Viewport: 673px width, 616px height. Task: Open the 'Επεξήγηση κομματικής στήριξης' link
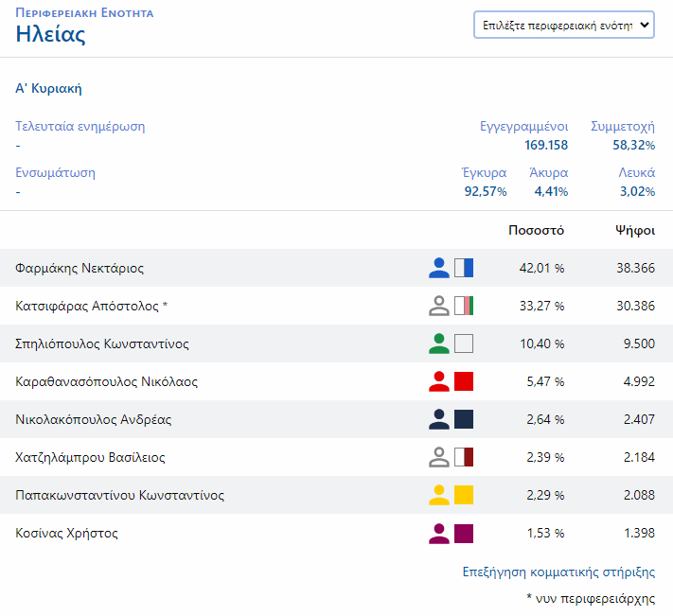(x=559, y=572)
